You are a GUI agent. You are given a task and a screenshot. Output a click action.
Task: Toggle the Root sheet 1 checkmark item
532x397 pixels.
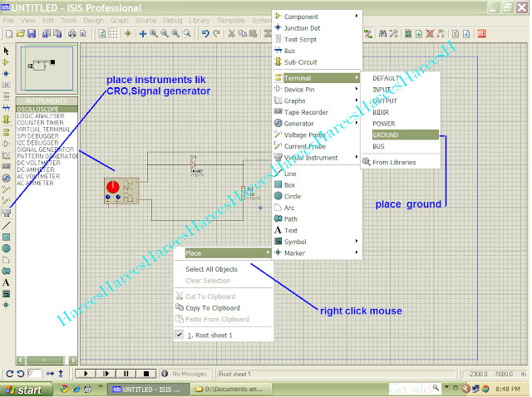[224, 336]
